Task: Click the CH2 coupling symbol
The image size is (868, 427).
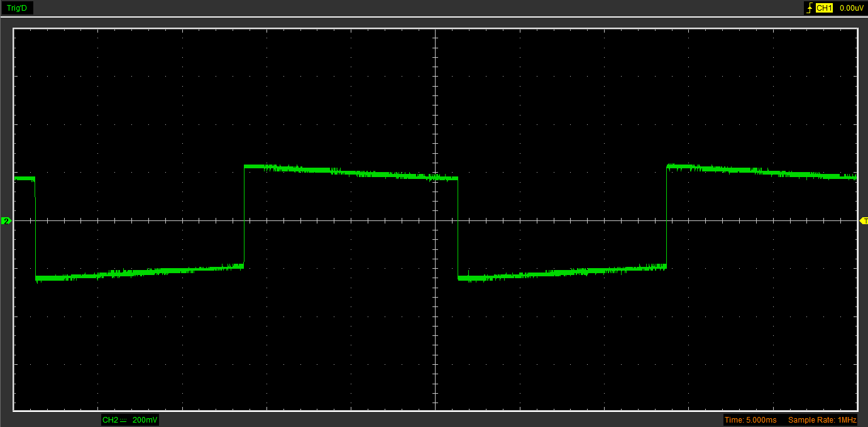Action: pyautogui.click(x=124, y=419)
